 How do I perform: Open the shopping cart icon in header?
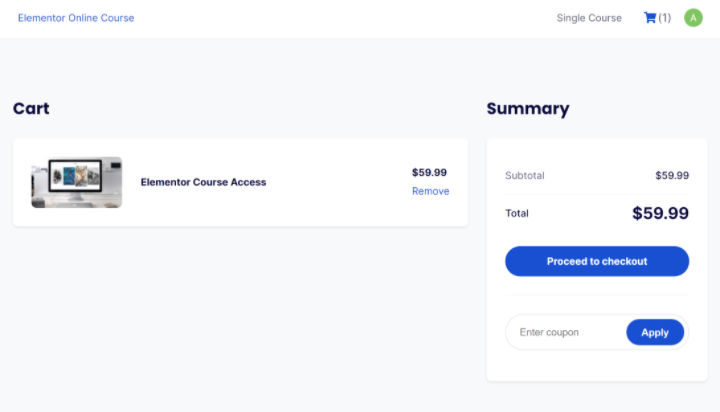coord(650,18)
